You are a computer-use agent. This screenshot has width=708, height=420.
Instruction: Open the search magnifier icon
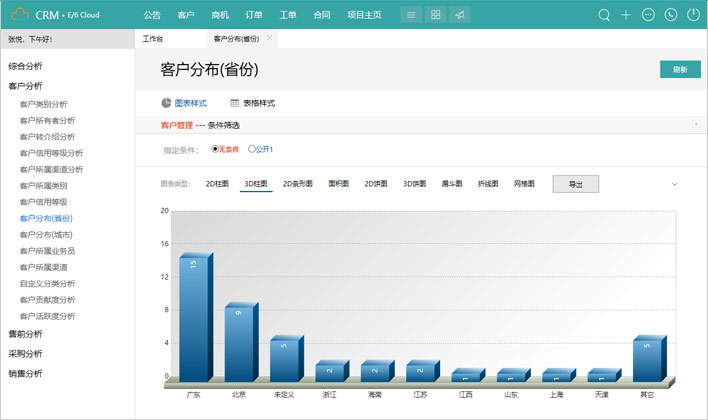coord(604,15)
